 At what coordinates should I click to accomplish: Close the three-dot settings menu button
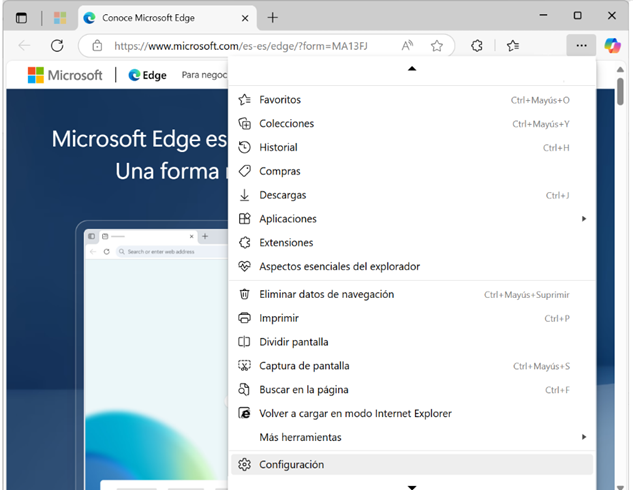pyautogui.click(x=581, y=46)
